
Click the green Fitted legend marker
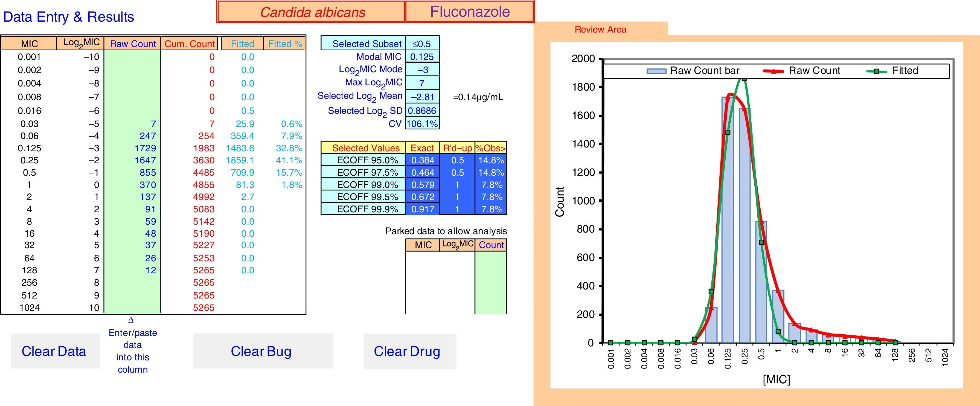tap(877, 71)
